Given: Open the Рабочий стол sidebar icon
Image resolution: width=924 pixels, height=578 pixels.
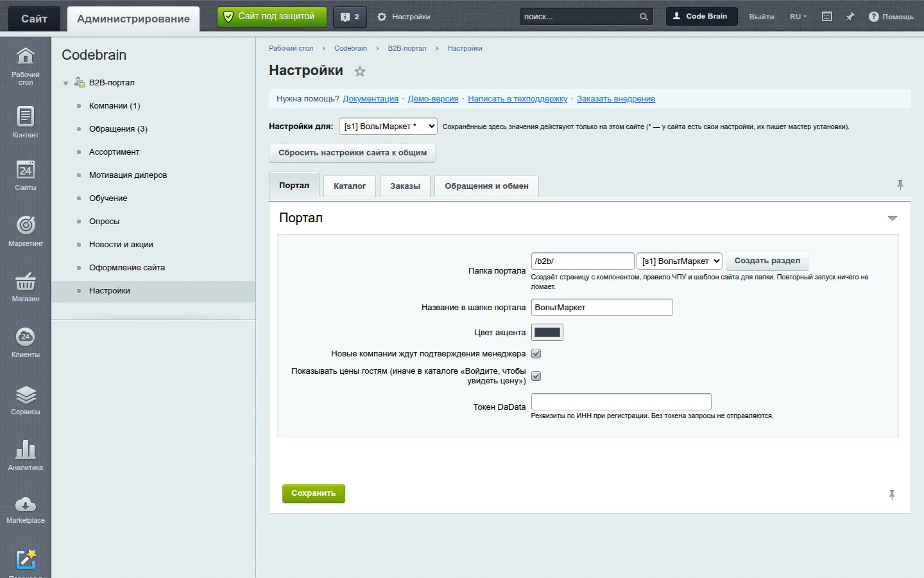Looking at the screenshot, I should (25, 66).
